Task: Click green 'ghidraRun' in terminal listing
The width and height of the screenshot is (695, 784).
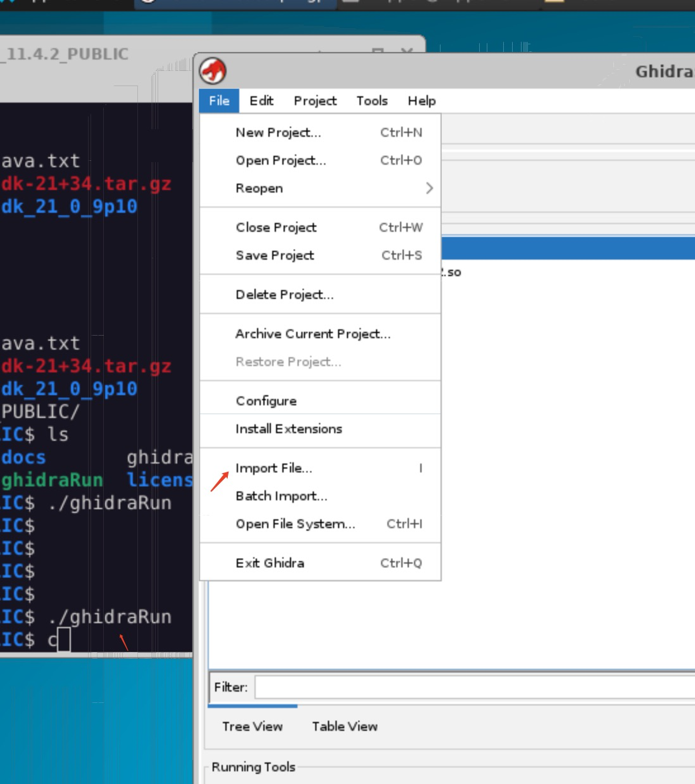Action: (52, 480)
